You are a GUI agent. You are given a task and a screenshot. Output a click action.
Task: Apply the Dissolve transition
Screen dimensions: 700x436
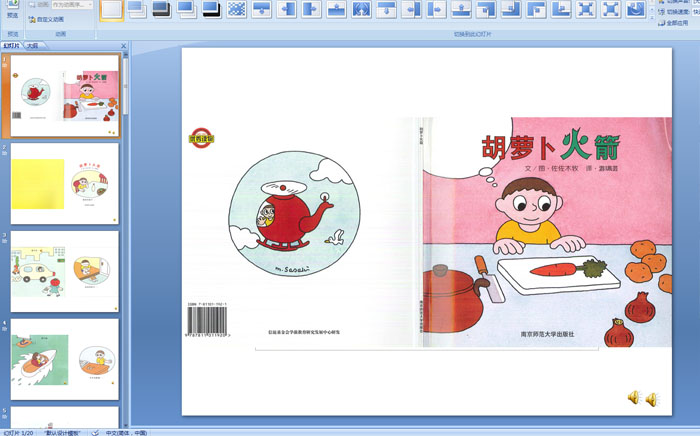(x=237, y=9)
